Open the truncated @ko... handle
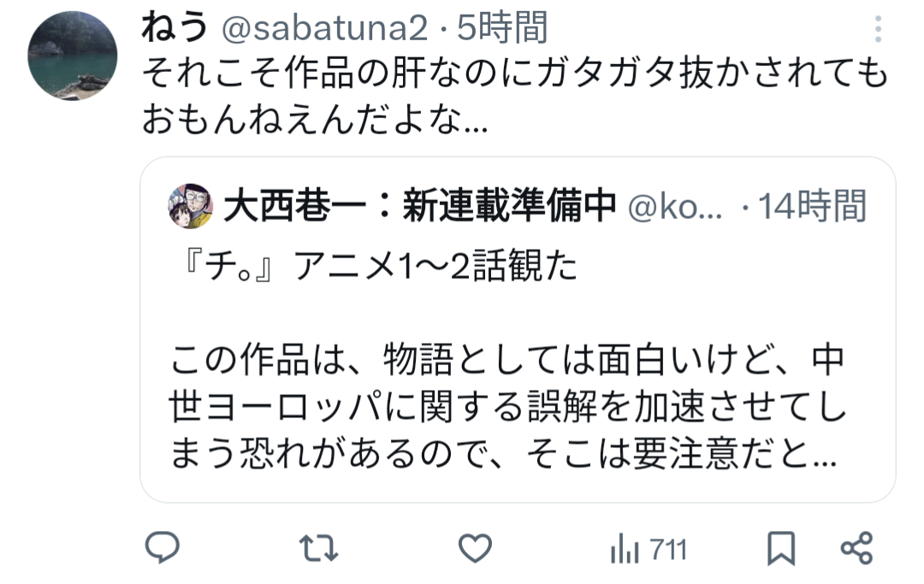Image resolution: width=924 pixels, height=584 pixels. [x=675, y=207]
